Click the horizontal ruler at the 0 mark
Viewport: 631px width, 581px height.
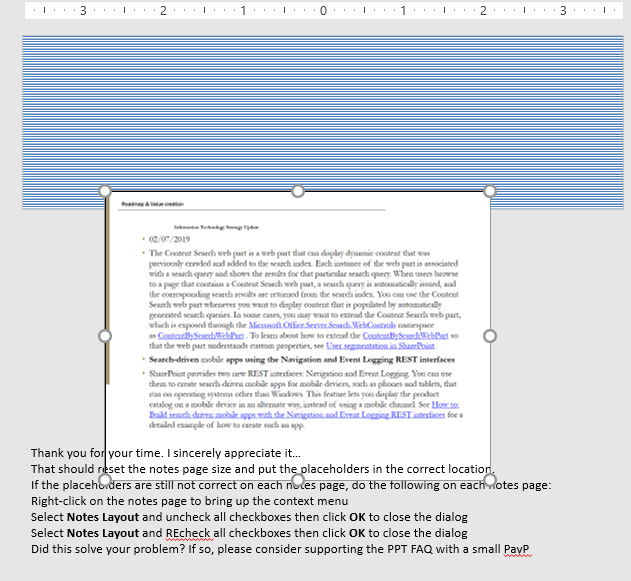[323, 10]
